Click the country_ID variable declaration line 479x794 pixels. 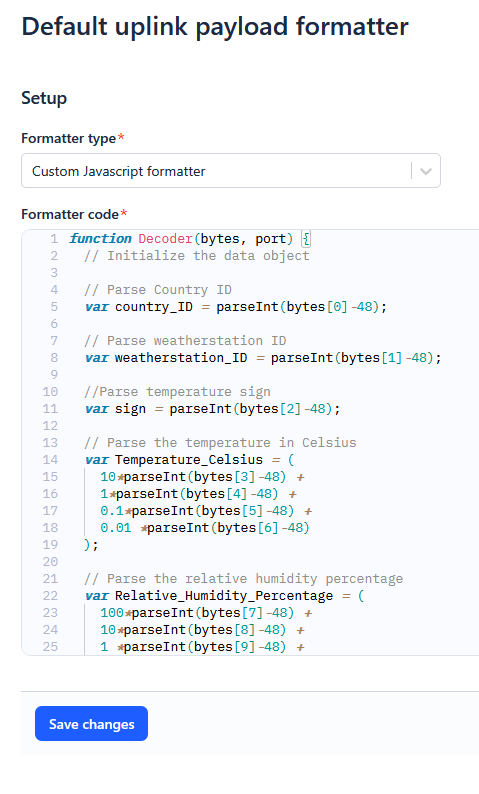click(x=236, y=307)
